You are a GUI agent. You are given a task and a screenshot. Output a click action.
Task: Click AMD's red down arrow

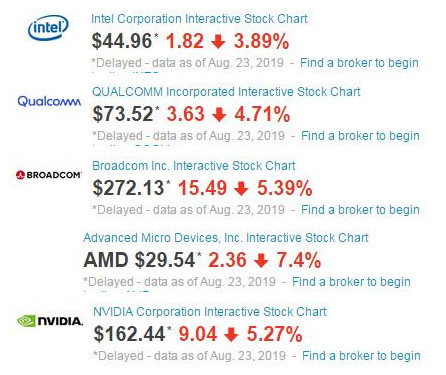tap(261, 261)
